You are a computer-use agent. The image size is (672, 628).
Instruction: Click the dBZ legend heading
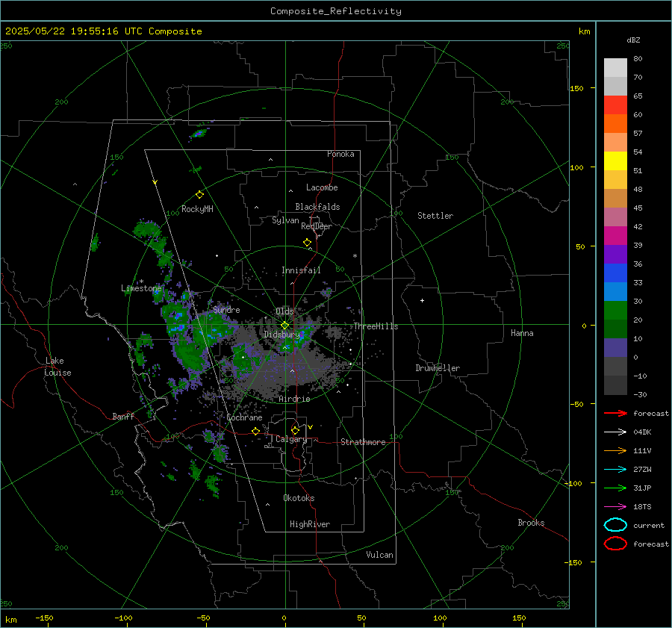633,40
